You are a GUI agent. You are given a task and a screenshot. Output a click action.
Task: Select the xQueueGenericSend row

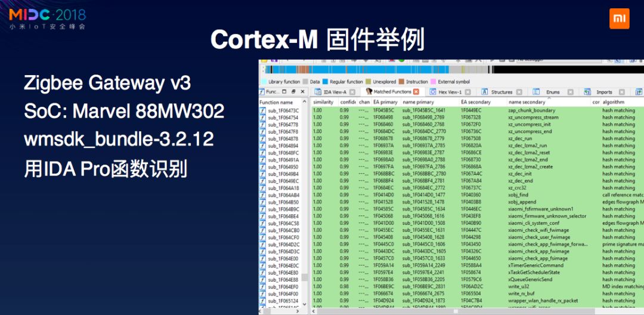[x=477, y=279]
